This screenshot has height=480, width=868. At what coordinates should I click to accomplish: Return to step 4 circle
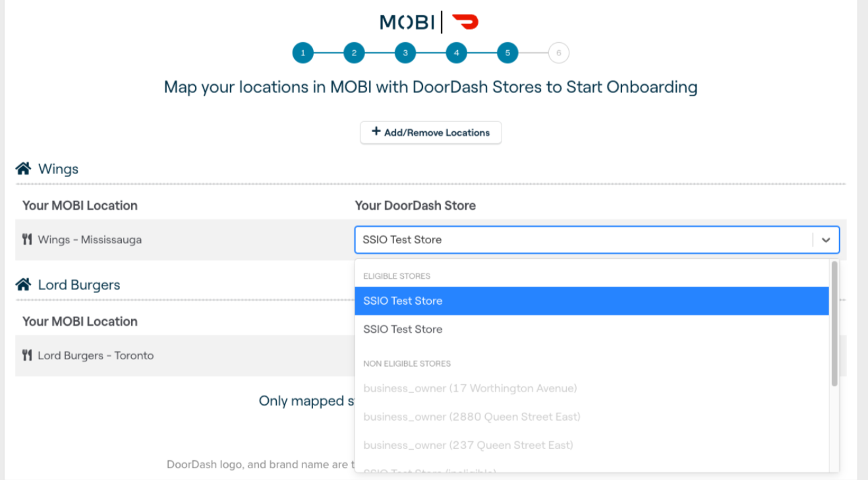point(456,53)
